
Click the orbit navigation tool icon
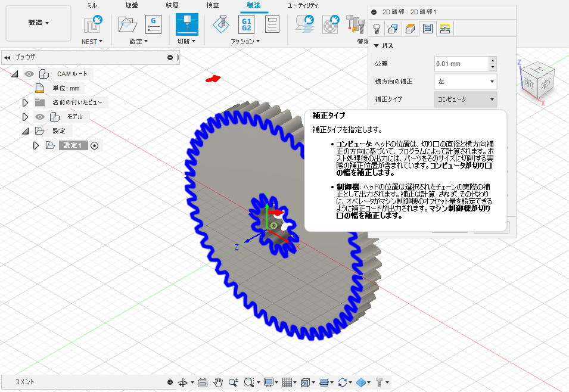coord(183,382)
